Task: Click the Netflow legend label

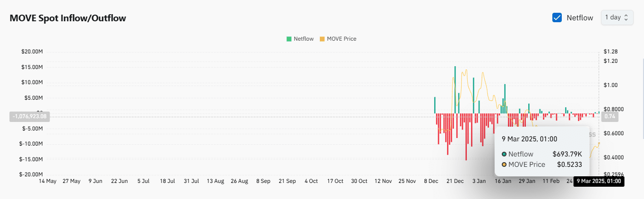Action: (x=303, y=39)
